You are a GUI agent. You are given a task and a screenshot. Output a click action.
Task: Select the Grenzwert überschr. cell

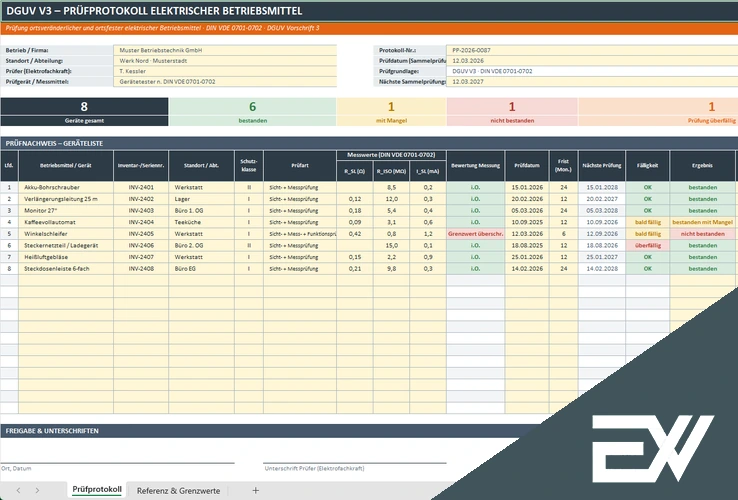coord(475,234)
